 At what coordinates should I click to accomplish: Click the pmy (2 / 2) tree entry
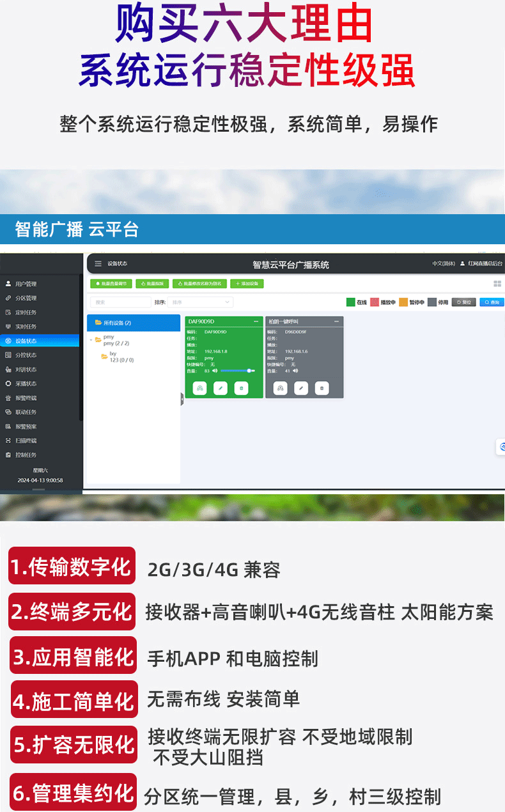point(116,343)
